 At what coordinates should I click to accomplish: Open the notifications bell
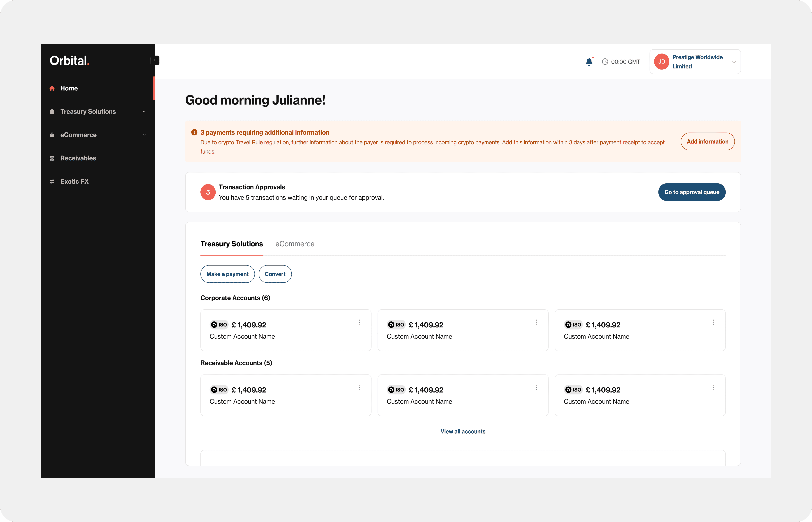pos(589,62)
